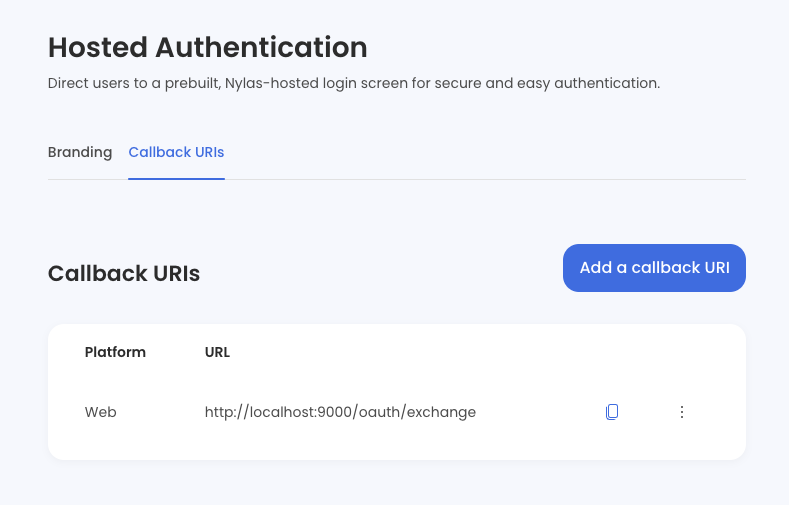This screenshot has height=505, width=789.
Task: Click the Nylas-hosted login description text
Action: pos(354,83)
